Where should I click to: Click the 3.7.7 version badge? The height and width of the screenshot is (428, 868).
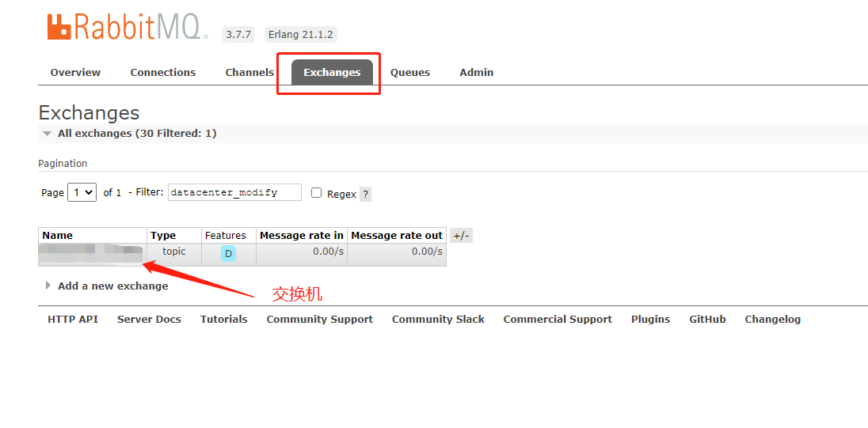[238, 34]
